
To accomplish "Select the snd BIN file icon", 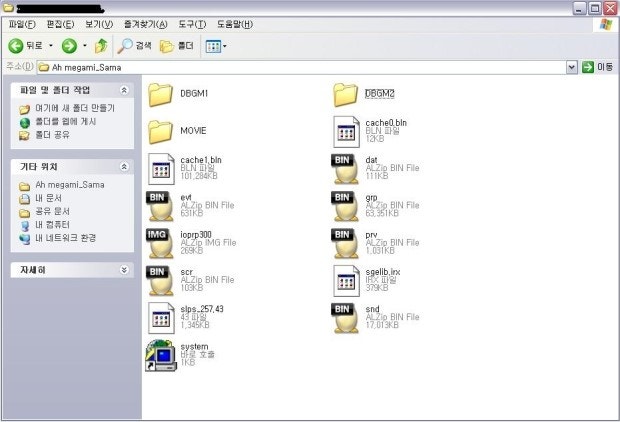I will point(345,317).
